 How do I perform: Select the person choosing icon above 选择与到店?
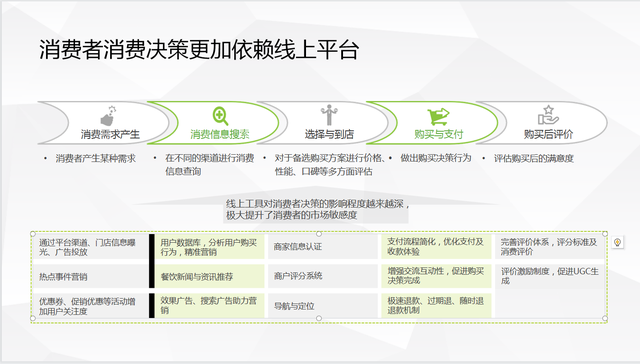[329, 115]
